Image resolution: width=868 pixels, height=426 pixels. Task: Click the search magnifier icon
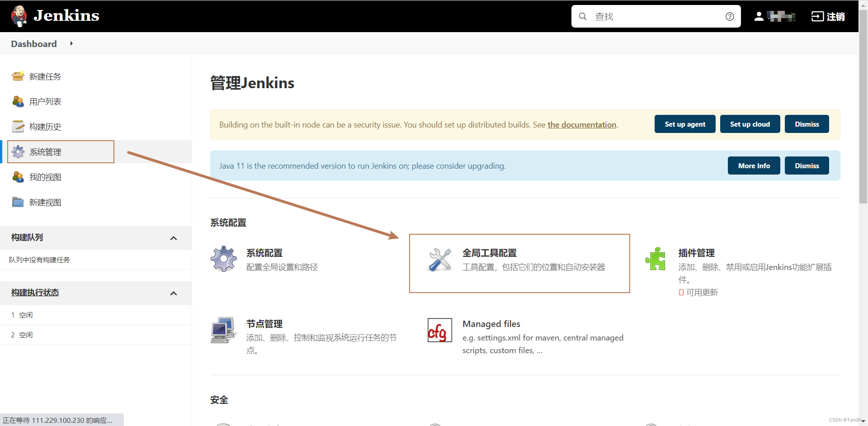click(x=583, y=16)
